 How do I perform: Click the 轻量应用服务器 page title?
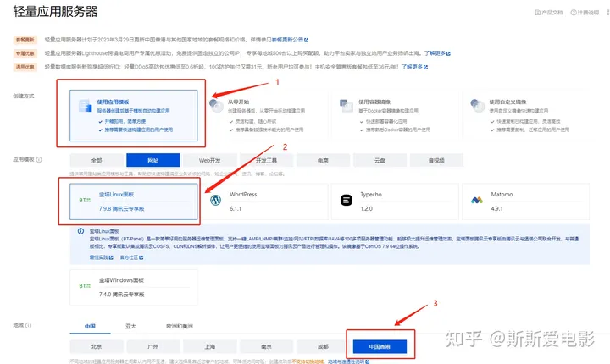[55, 11]
